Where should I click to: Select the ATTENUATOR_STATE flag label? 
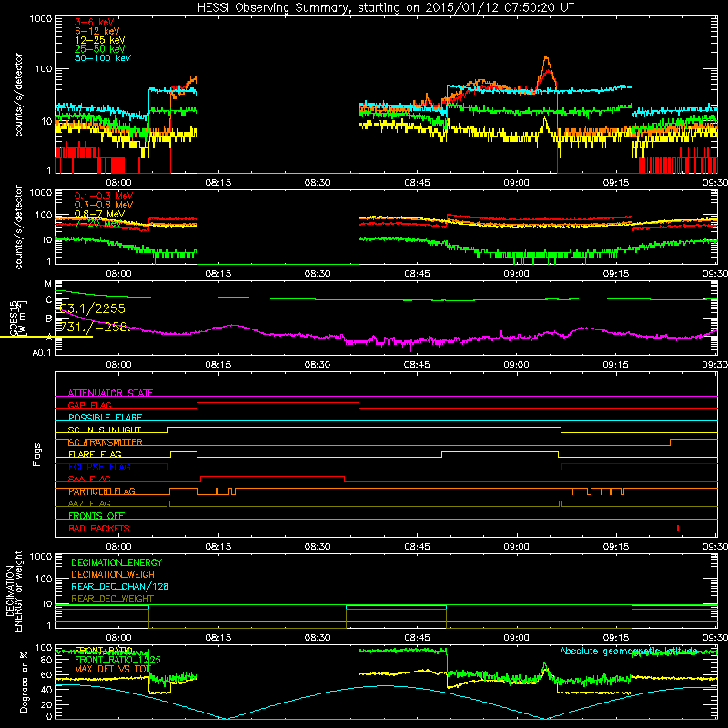tap(110, 393)
